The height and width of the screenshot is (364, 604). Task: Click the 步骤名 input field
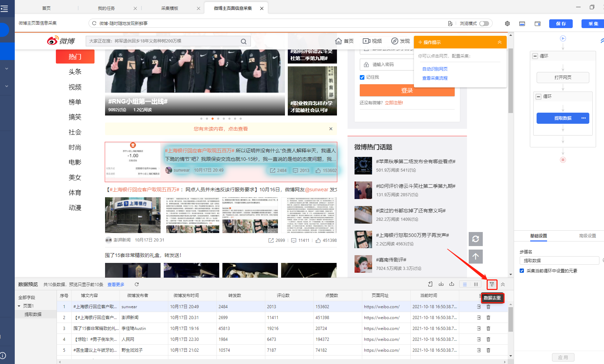point(559,260)
